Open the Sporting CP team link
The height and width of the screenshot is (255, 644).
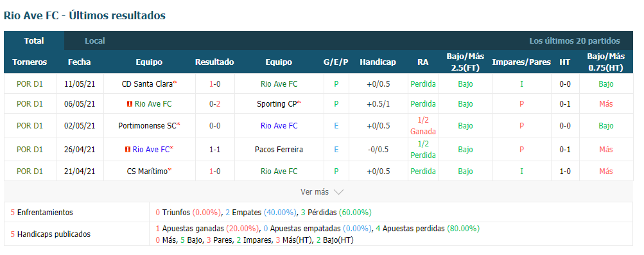[x=277, y=104]
